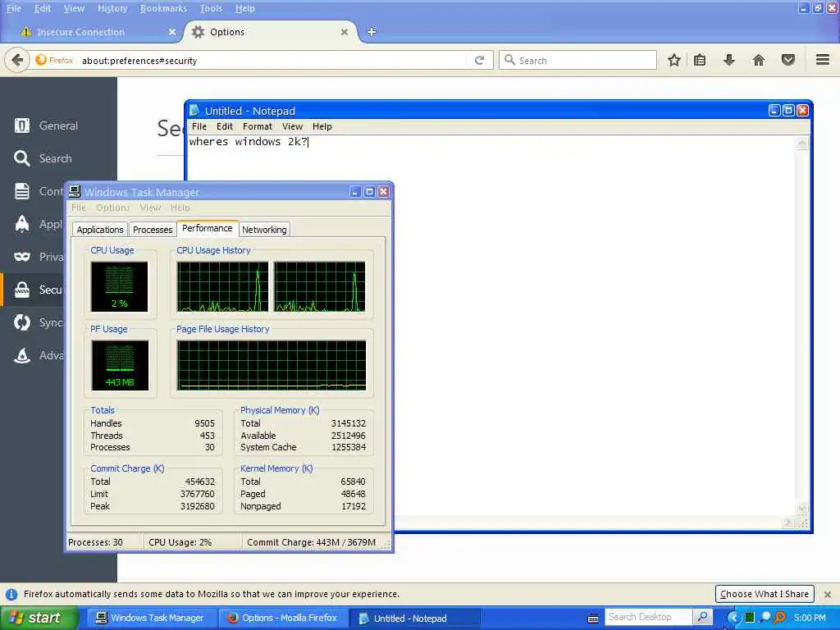Select Security lock icon in sidebar
The height and width of the screenshot is (630, 840).
22,290
